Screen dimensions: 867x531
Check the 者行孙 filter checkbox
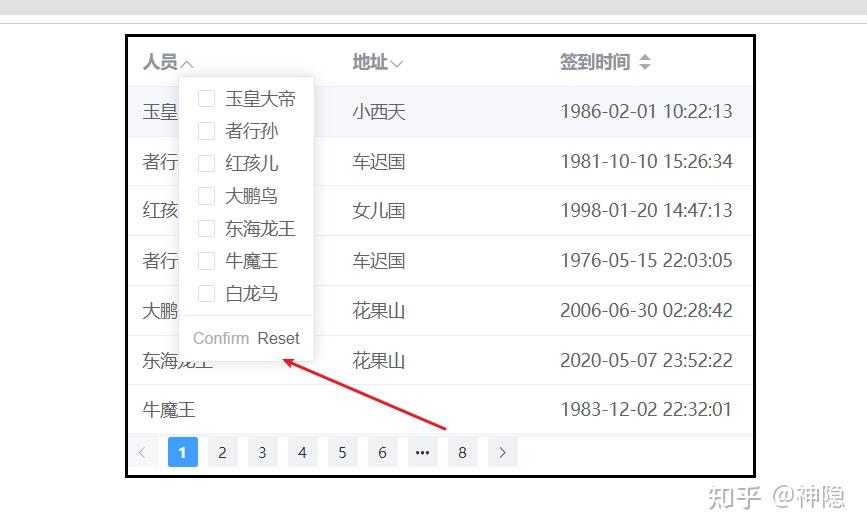coord(206,131)
